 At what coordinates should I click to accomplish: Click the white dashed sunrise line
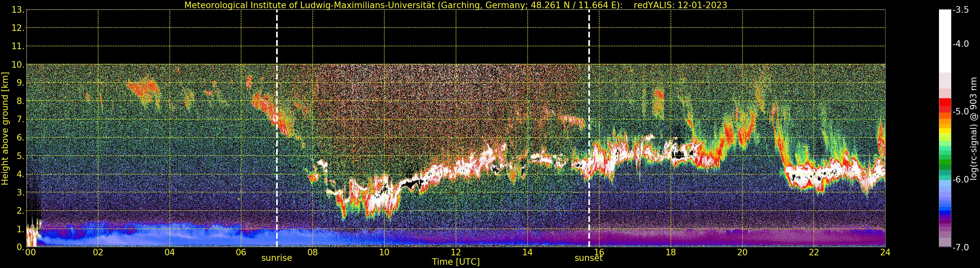[276, 128]
